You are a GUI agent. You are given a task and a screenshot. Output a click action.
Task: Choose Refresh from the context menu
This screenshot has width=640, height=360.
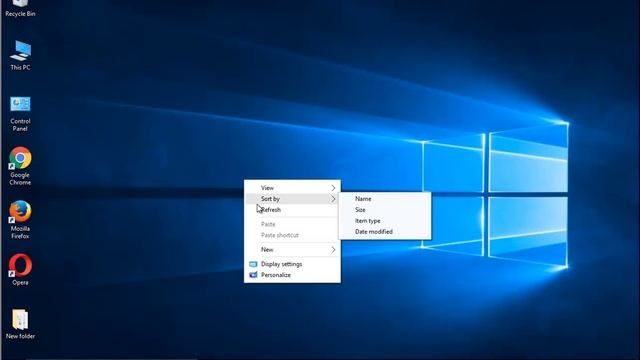tap(292, 210)
